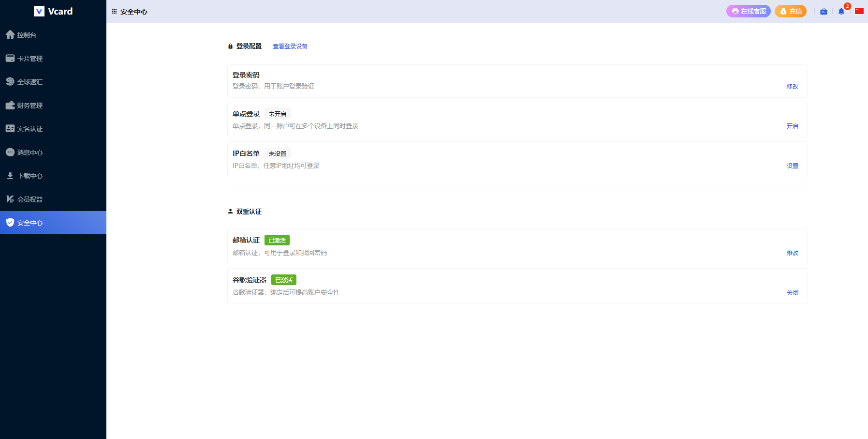
Task: Open 在线客服 online support button
Action: (749, 11)
